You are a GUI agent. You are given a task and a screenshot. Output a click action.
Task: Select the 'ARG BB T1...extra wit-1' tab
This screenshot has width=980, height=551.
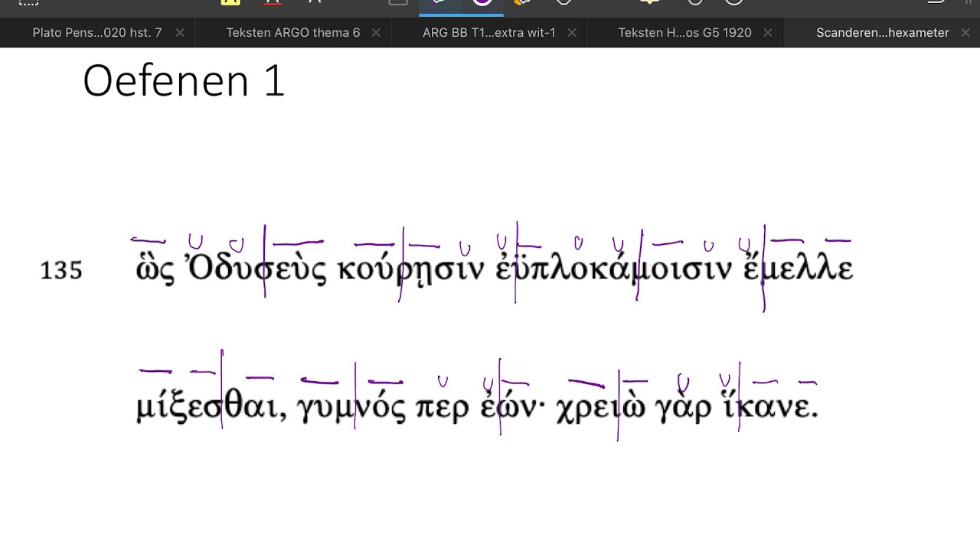coord(489,33)
